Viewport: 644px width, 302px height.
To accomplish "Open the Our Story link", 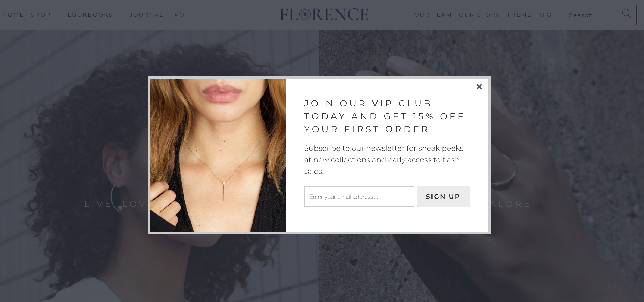I will 479,15.
